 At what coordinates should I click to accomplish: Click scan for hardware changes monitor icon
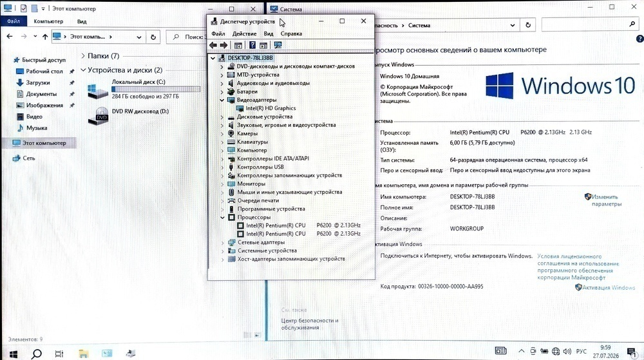coord(278,45)
